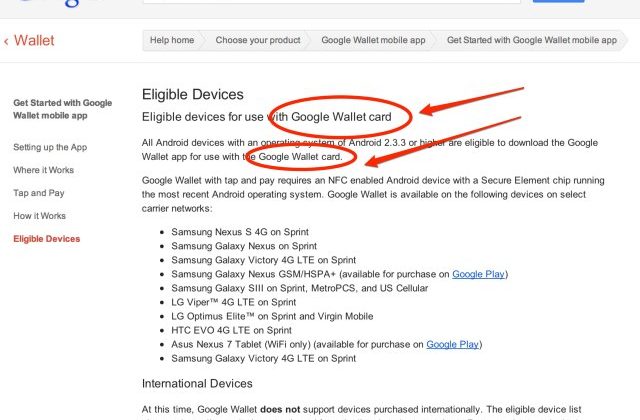Open the Wallet help heading link
Screen dimensions: 640x420
(34, 40)
